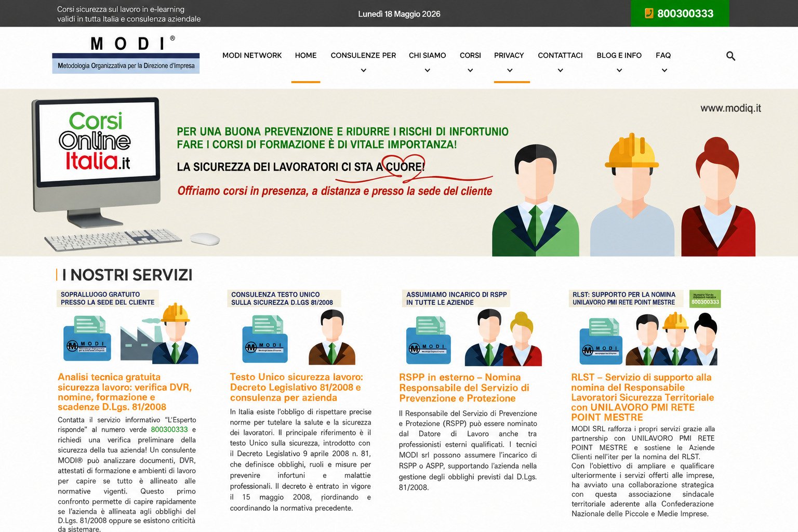Open the CHI SIAMO menu item
The image size is (798, 532).
point(427,55)
